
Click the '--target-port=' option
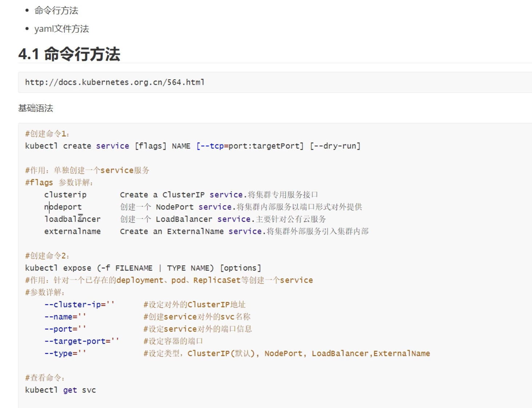(x=82, y=341)
